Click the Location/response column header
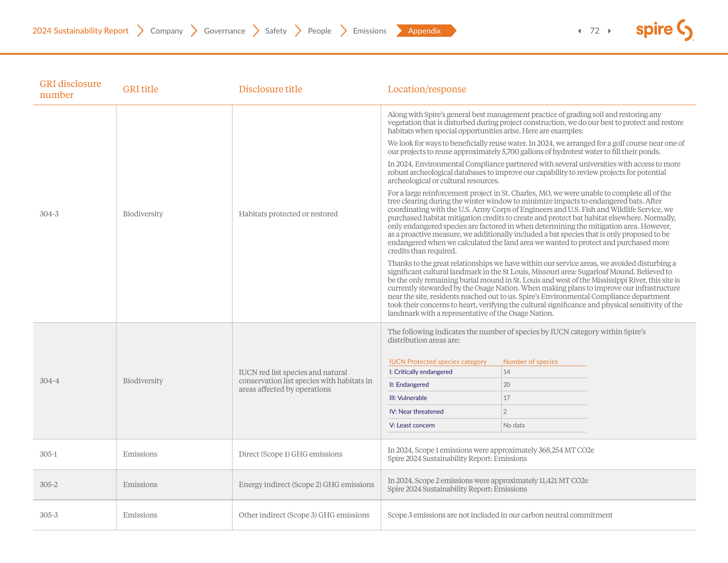728x563 pixels. [x=427, y=89]
